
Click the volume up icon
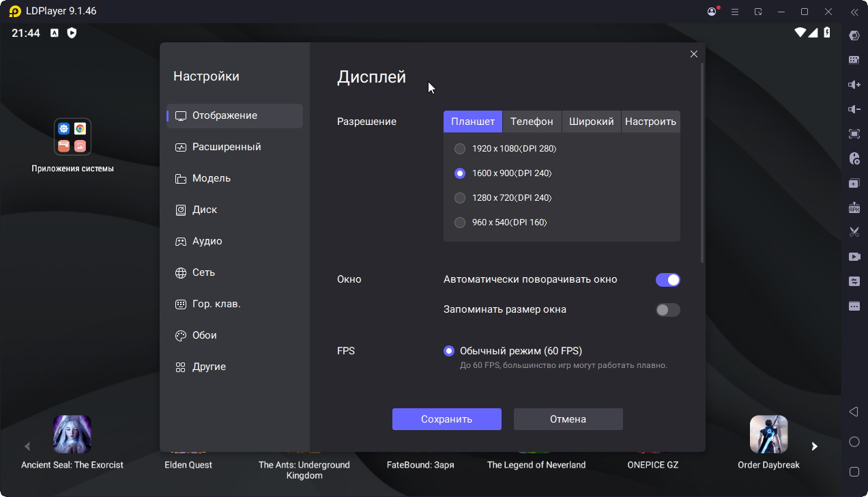coord(854,85)
